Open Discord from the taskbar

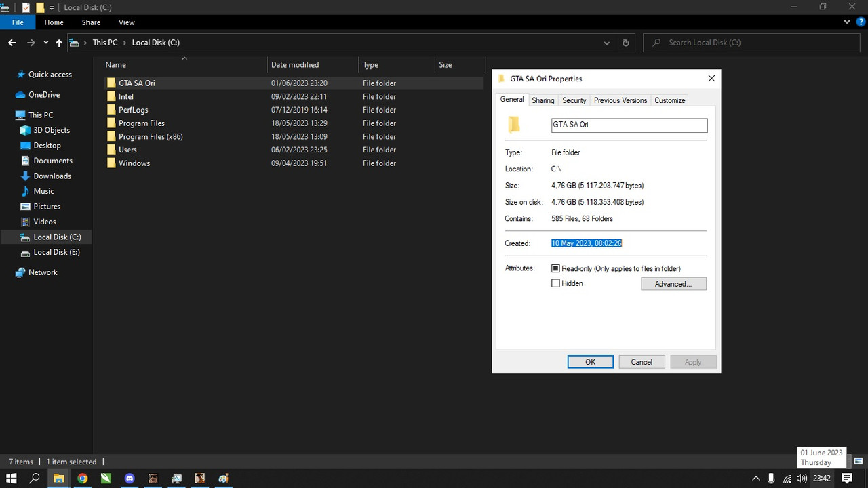130,478
